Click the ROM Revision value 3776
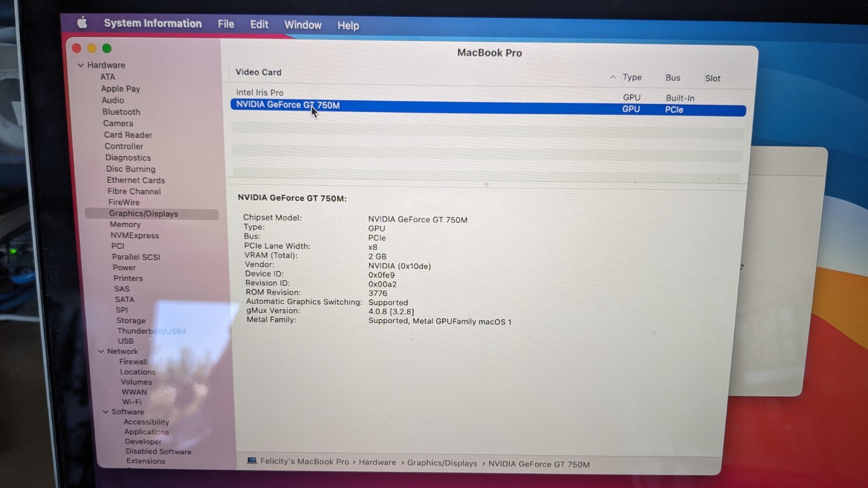This screenshot has width=868, height=488. (x=378, y=293)
